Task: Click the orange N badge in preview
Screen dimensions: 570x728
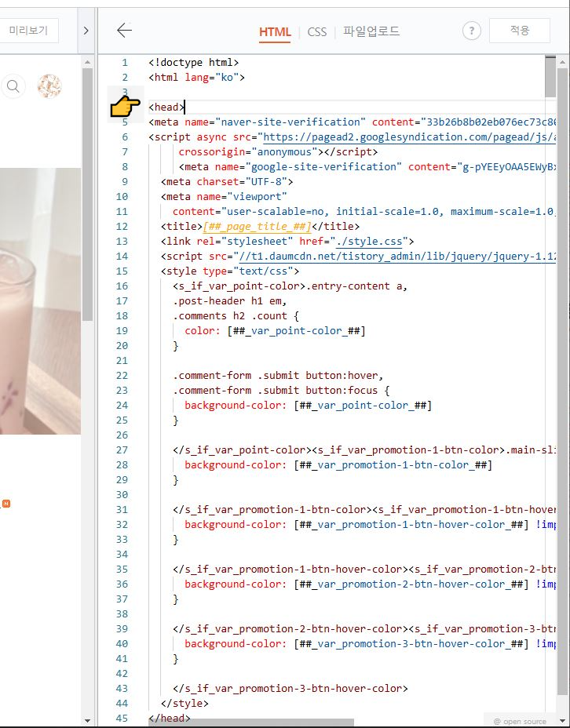Action: pos(6,504)
